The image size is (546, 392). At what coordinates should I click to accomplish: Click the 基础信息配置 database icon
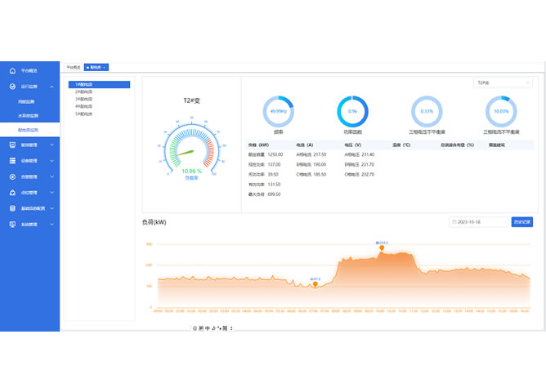tap(11, 208)
